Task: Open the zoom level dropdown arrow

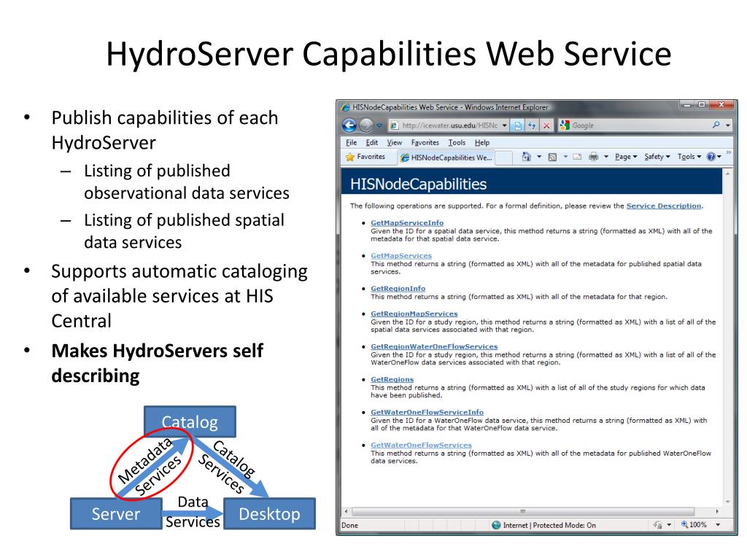Action: click(718, 525)
